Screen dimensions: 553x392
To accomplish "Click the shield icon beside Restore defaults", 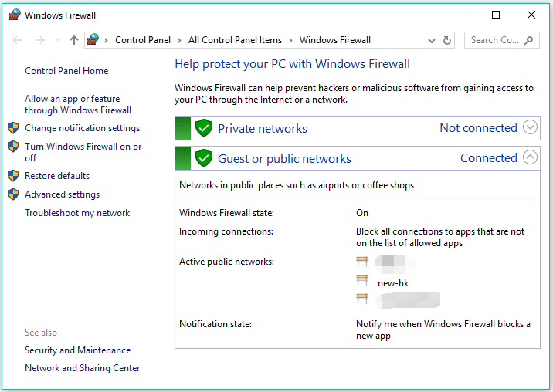I will [x=13, y=176].
